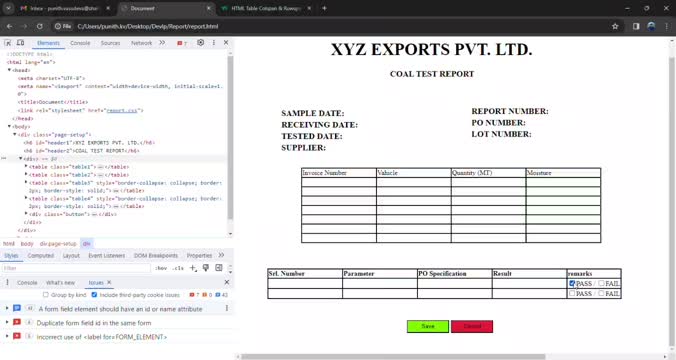
Task: Open the browser side panel icon
Action: click(x=636, y=26)
